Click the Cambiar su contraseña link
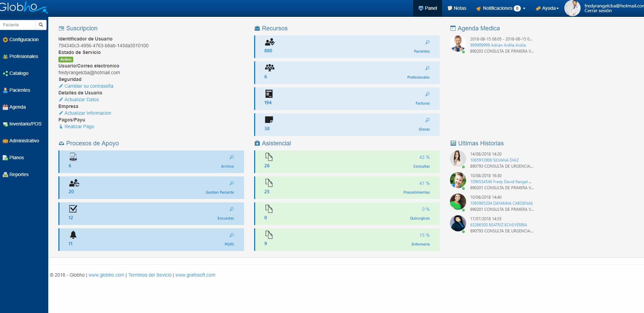 pos(89,86)
